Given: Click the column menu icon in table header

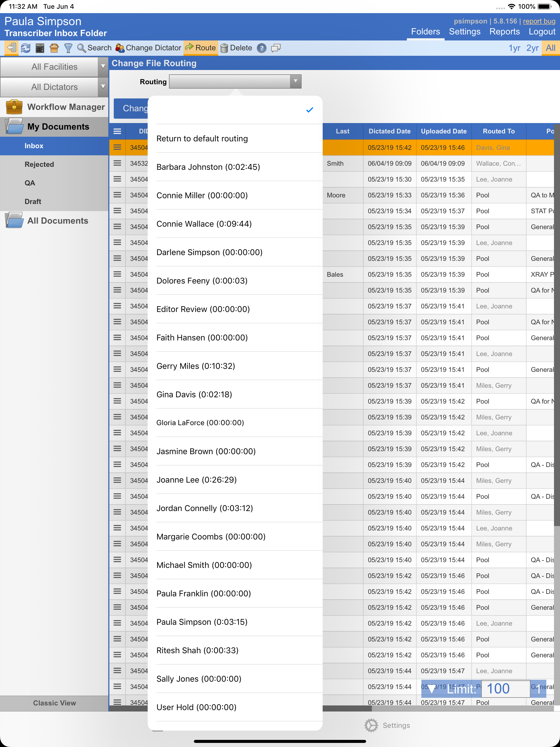Looking at the screenshot, I should 117,131.
